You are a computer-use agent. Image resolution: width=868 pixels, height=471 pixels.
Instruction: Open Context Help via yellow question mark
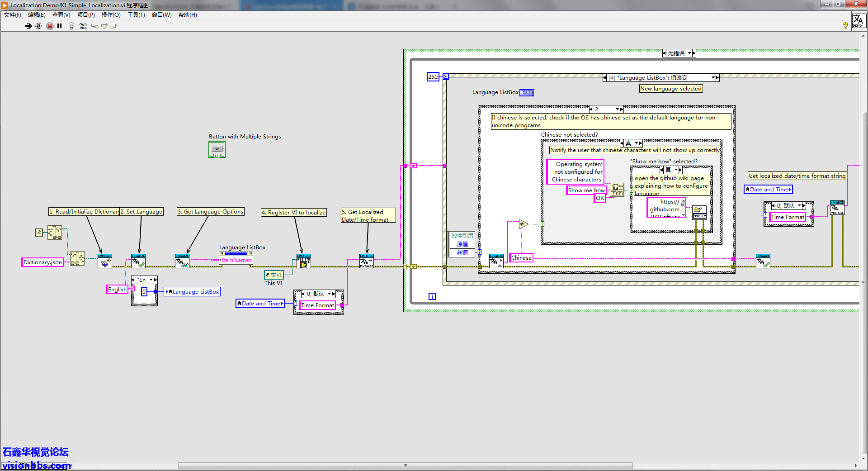(845, 26)
